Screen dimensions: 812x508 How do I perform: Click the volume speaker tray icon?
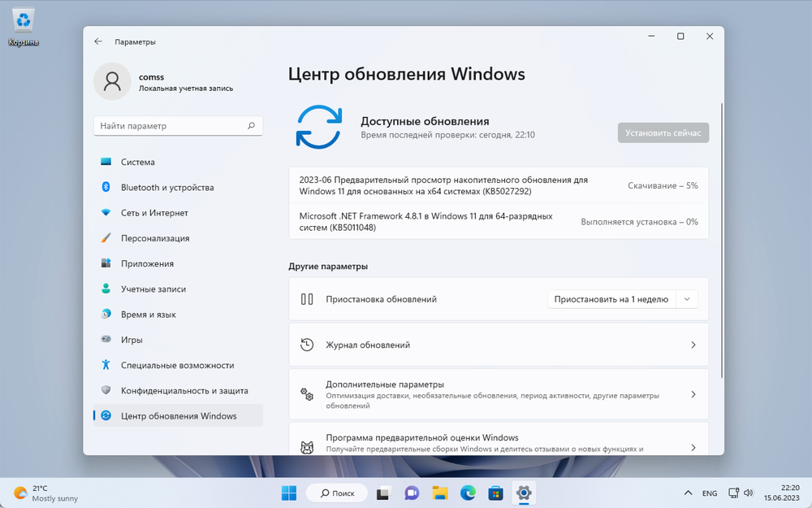749,493
